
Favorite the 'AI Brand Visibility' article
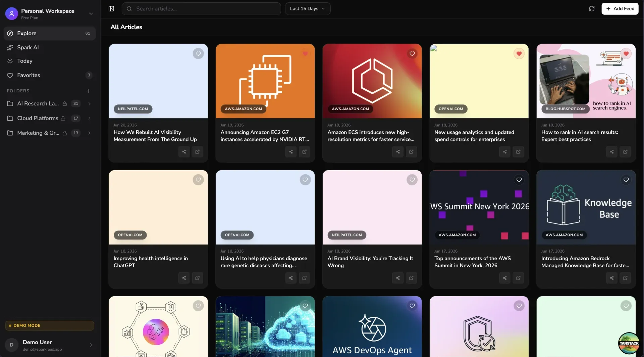(412, 180)
